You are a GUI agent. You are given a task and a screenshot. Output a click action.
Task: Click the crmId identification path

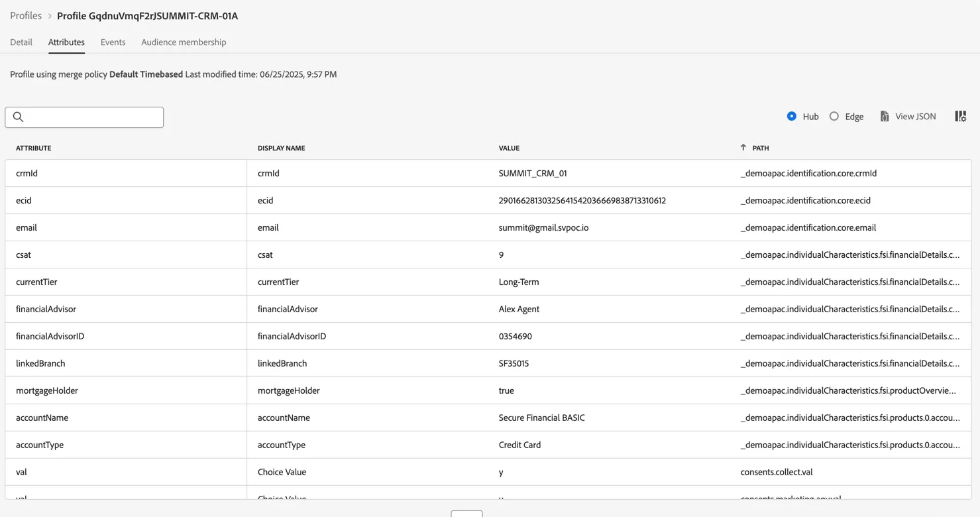(808, 173)
